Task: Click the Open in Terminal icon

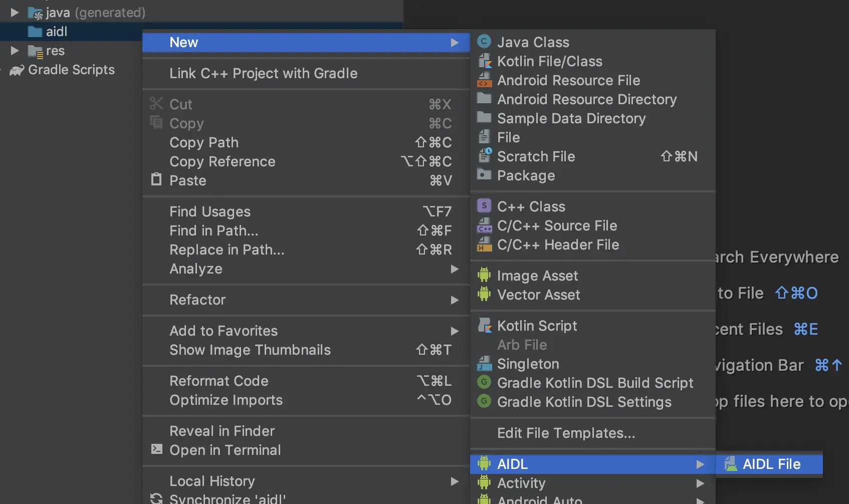Action: pyautogui.click(x=157, y=449)
